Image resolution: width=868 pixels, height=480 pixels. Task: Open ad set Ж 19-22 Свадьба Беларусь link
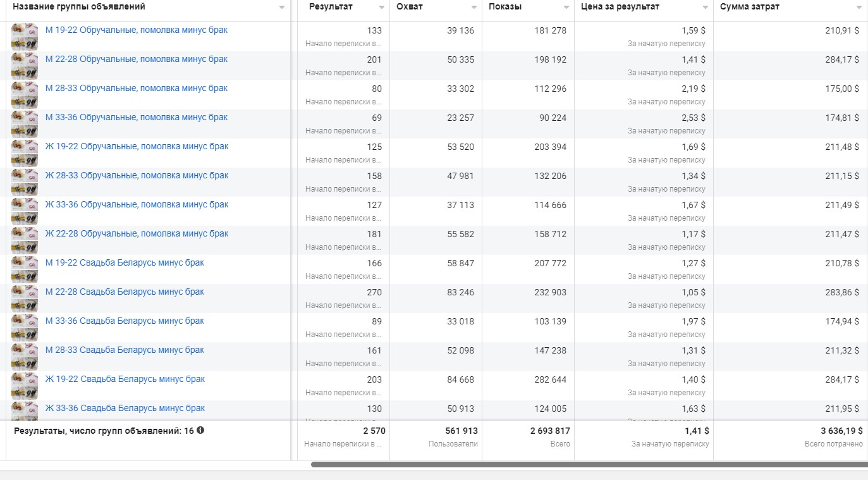tap(125, 379)
